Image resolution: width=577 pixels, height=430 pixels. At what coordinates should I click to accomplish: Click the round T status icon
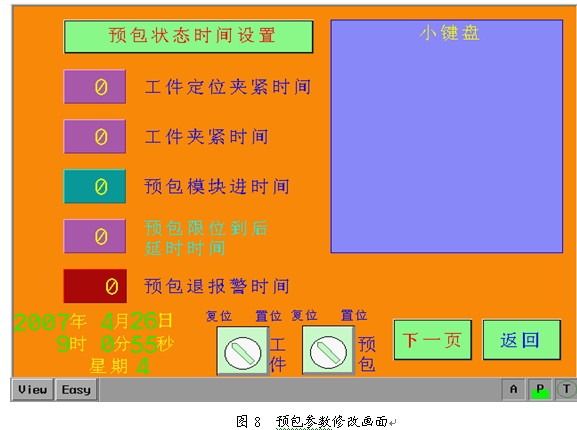[566, 389]
